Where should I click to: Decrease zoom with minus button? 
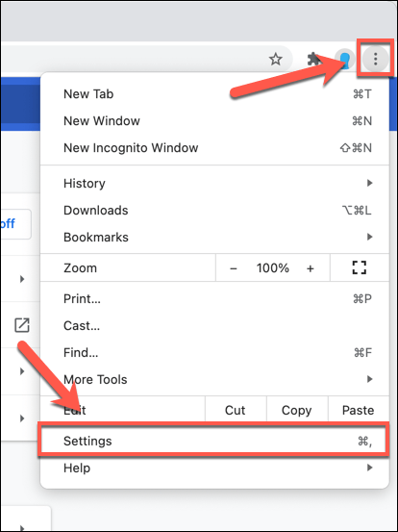[x=234, y=268]
